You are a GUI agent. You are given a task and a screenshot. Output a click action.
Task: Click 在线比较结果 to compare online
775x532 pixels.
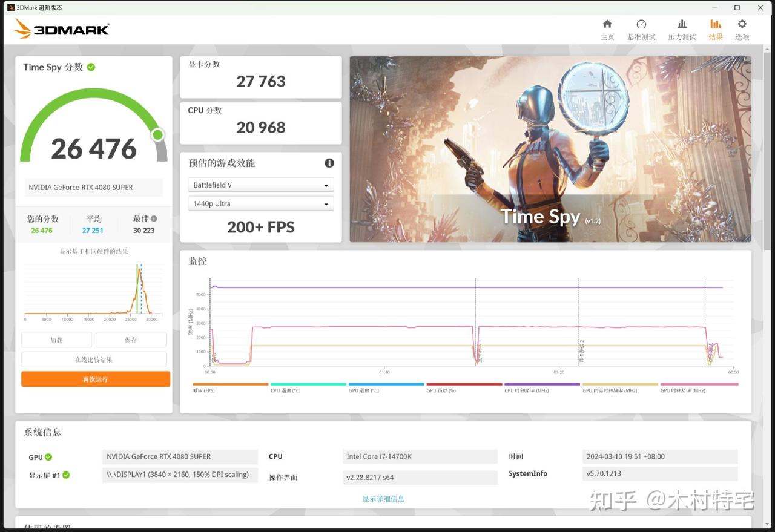94,360
